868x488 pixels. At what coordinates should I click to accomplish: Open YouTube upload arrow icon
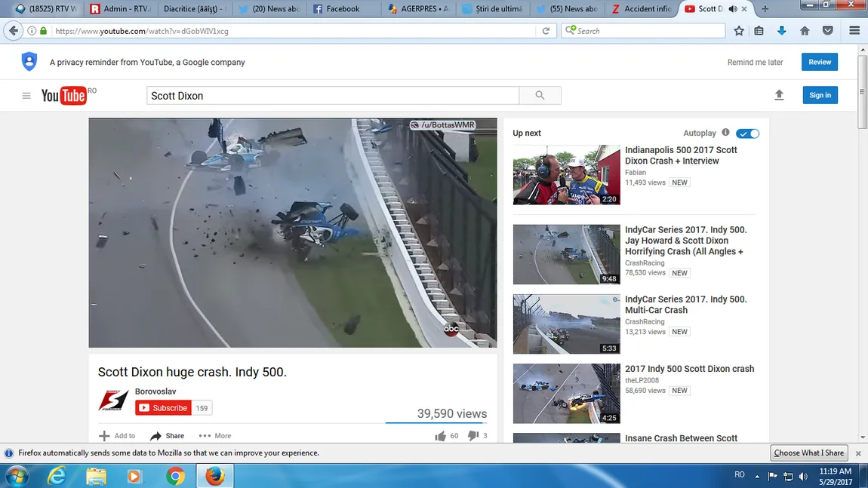pyautogui.click(x=779, y=95)
